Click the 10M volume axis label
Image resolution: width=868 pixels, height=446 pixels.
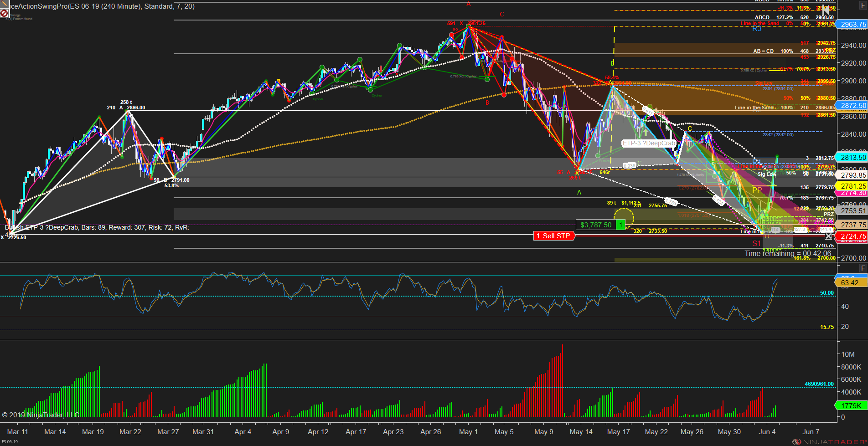848,354
